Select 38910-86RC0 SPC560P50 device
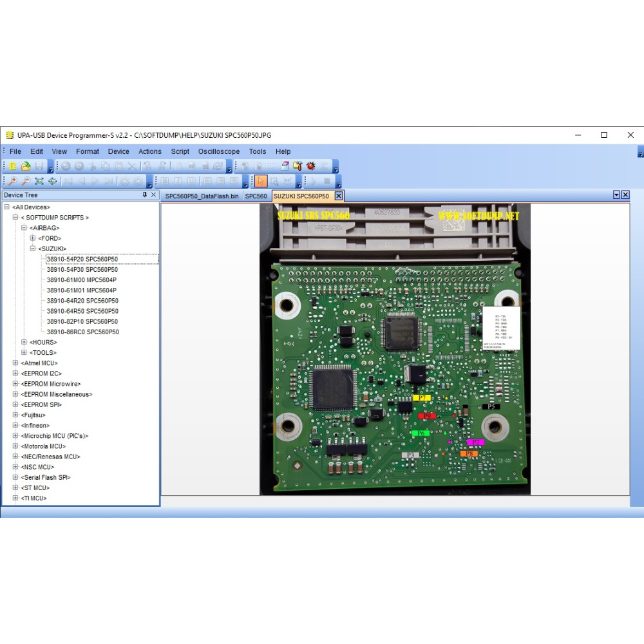 pyautogui.click(x=82, y=332)
